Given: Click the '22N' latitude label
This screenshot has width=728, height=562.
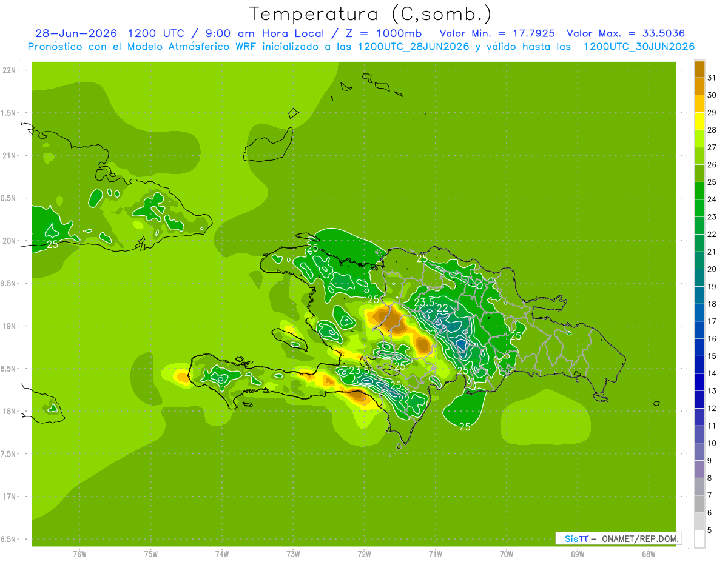Looking at the screenshot, I should click(10, 70).
